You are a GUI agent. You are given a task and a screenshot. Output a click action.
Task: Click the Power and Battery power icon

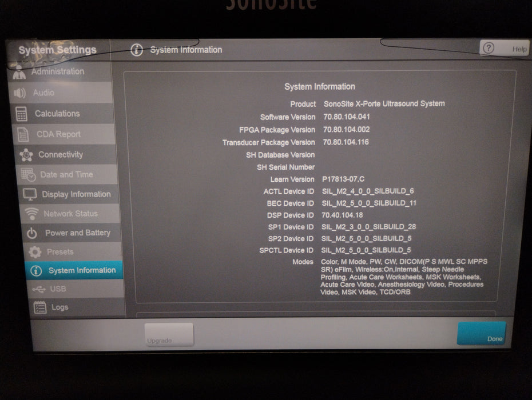tap(32, 233)
